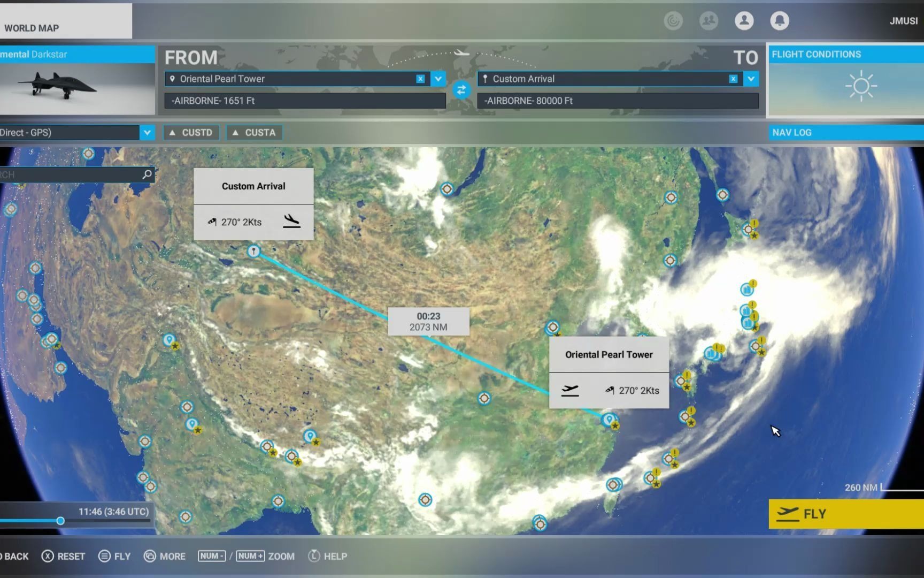The width and height of the screenshot is (924, 578).
Task: Click NUM - zoom out key hint
Action: (212, 556)
